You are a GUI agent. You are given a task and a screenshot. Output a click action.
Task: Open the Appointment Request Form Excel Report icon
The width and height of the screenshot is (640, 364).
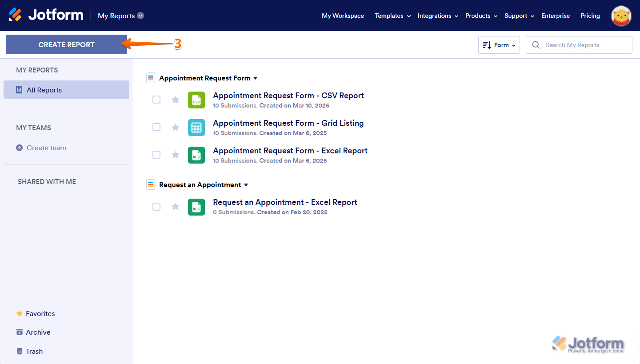click(196, 155)
